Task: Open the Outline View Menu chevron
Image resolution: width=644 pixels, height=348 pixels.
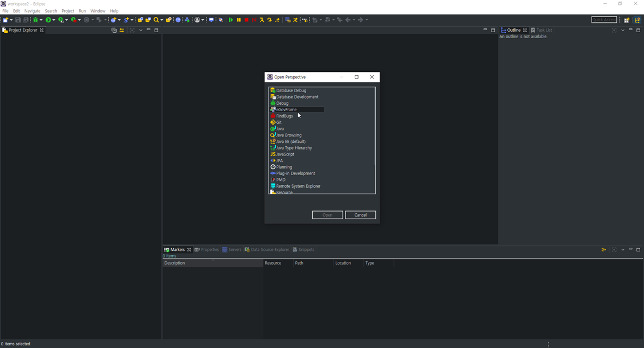Action: [x=623, y=30]
